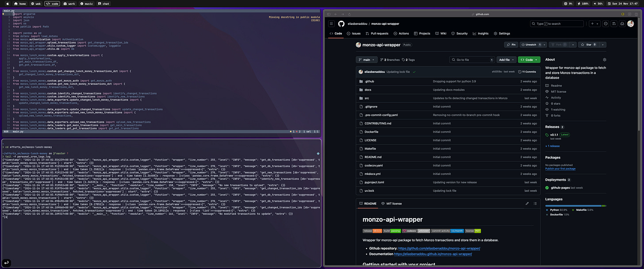The height and width of the screenshot is (269, 644).
Task: Open the repository Settings tab
Action: [x=502, y=34]
